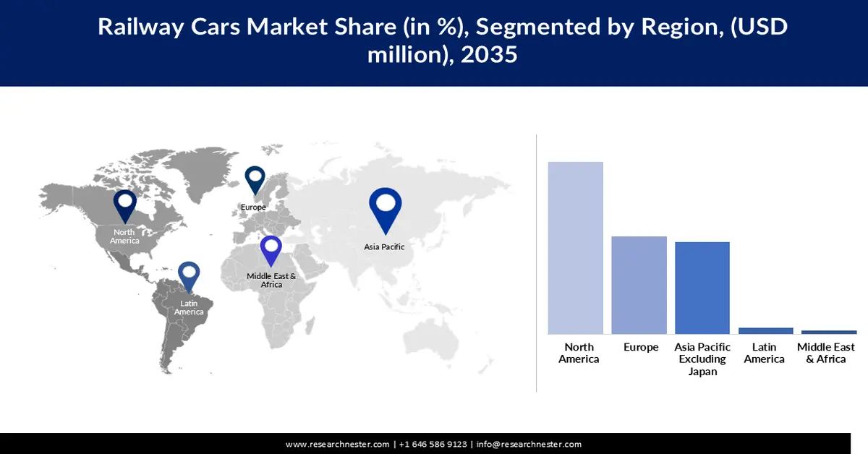Select the 'Asia Pacific Excluding Japan' axis label

point(702,359)
